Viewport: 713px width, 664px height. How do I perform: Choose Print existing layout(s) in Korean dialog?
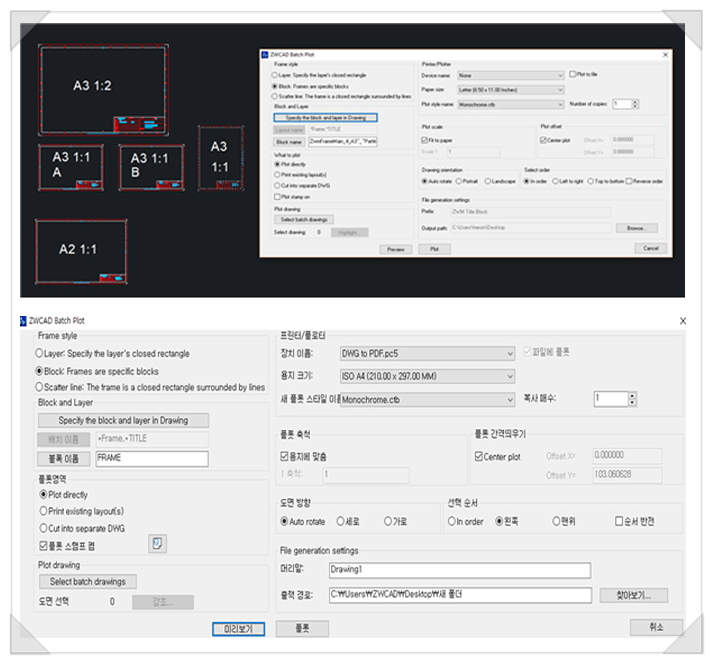(81, 511)
